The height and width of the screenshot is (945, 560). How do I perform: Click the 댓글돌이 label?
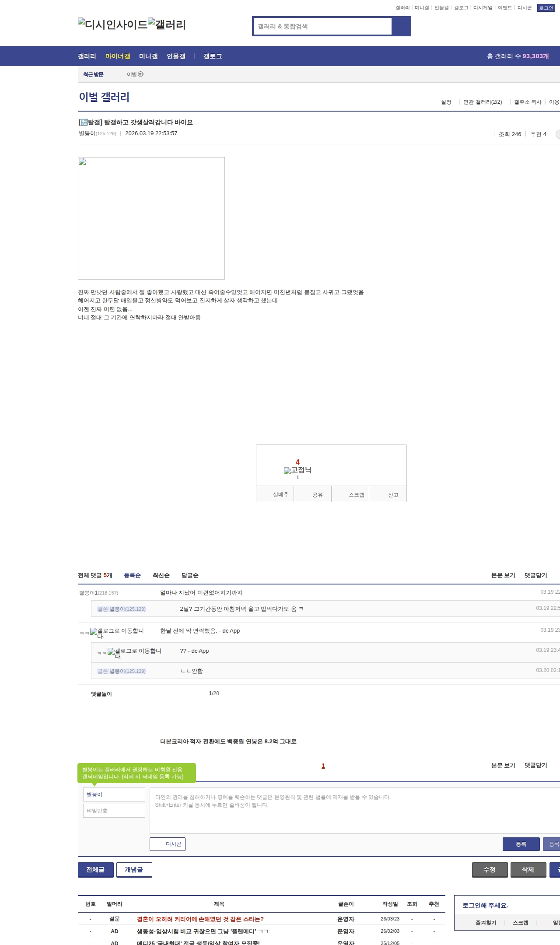coord(101,694)
